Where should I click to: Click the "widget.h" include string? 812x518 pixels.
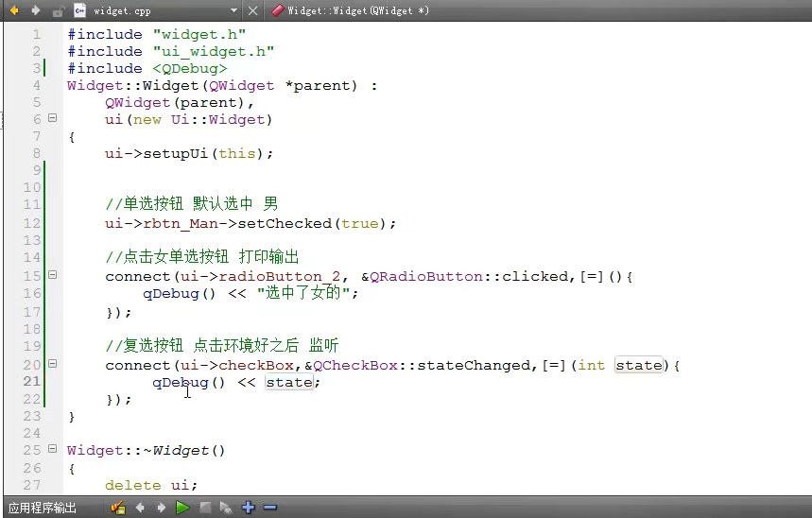coord(199,34)
